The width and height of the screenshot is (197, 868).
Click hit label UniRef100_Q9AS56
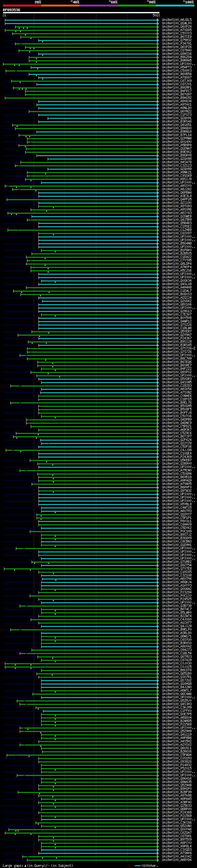177,54
